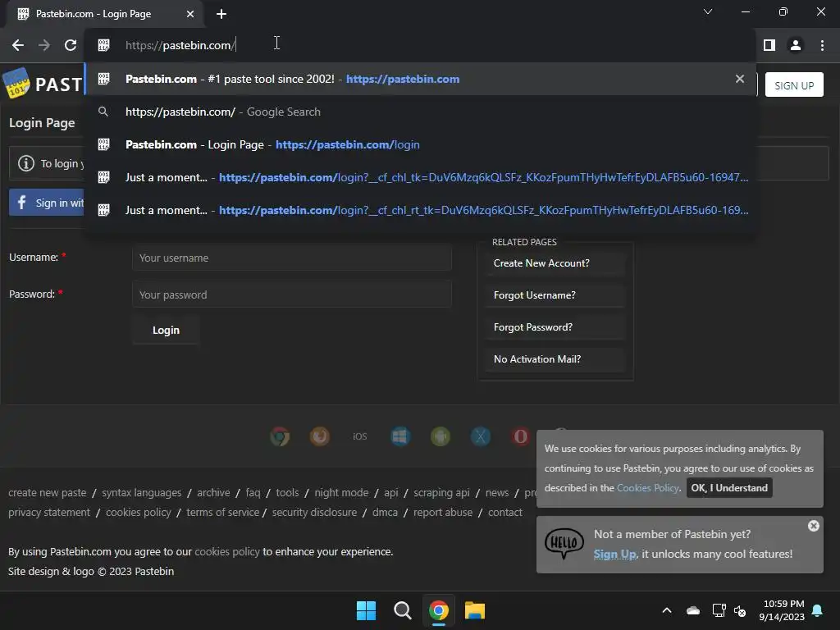Toggle 'night mode' from the footer
This screenshot has height=630, width=840.
click(x=341, y=492)
